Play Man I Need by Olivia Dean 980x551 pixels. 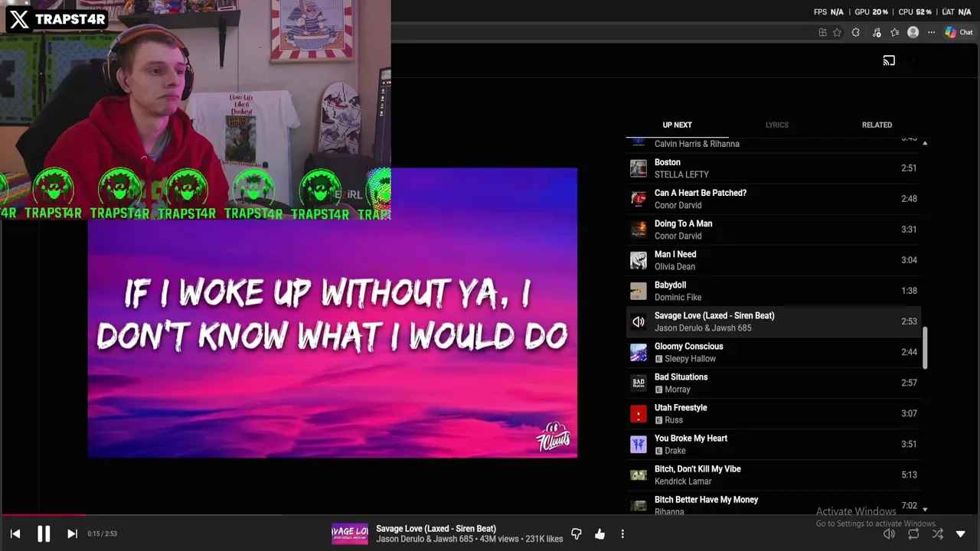773,260
